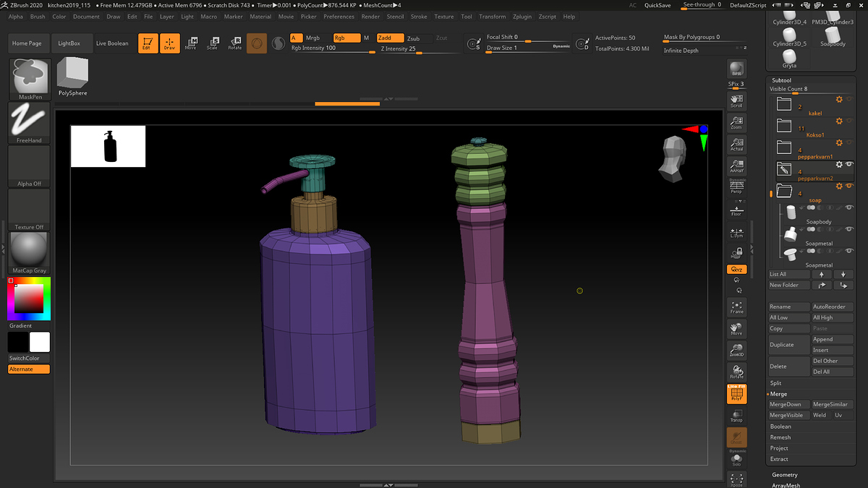
Task: Open the Preferences menu
Action: (x=339, y=17)
